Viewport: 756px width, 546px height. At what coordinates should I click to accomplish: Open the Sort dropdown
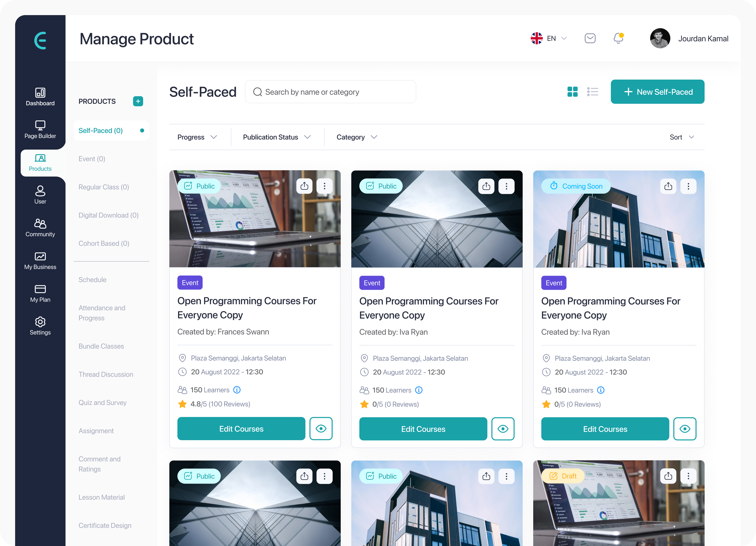click(682, 137)
